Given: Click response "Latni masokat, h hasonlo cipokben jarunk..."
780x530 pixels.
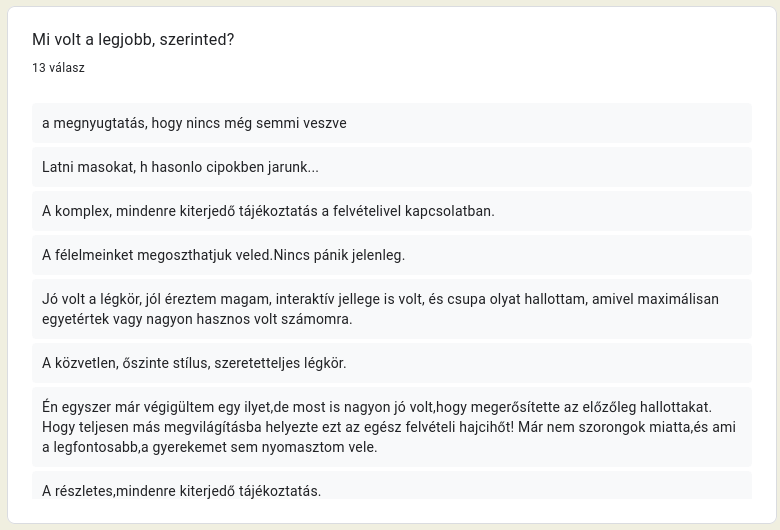Looking at the screenshot, I should [180, 167].
